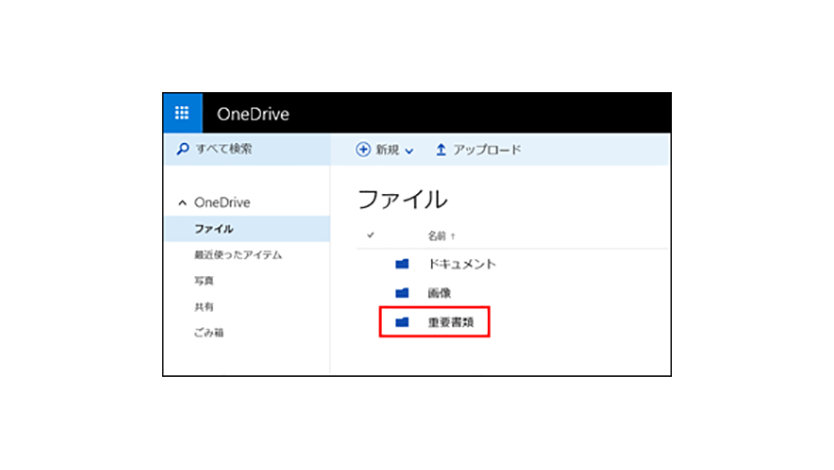Image resolution: width=834 pixels, height=470 pixels.
Task: Open the ドキュメント folder name
Action: [462, 264]
